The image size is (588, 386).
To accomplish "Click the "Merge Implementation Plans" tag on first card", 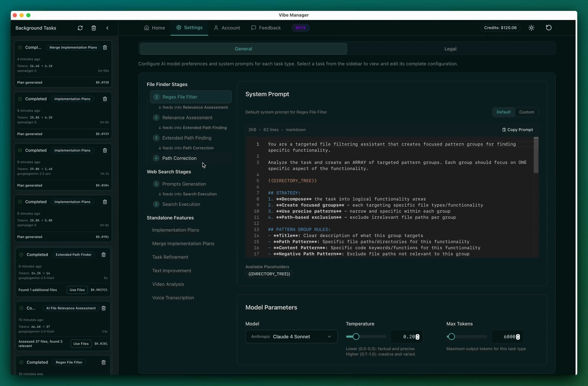I will (73, 47).
